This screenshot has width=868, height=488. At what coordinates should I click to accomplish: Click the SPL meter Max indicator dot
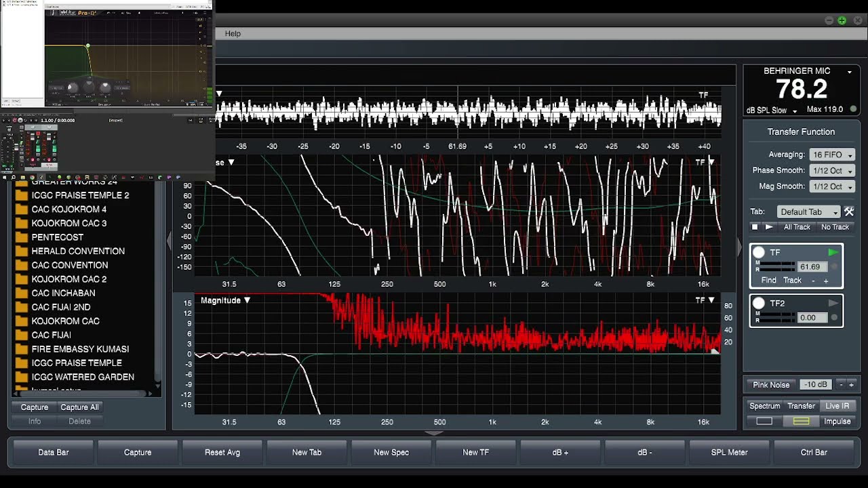click(x=853, y=109)
